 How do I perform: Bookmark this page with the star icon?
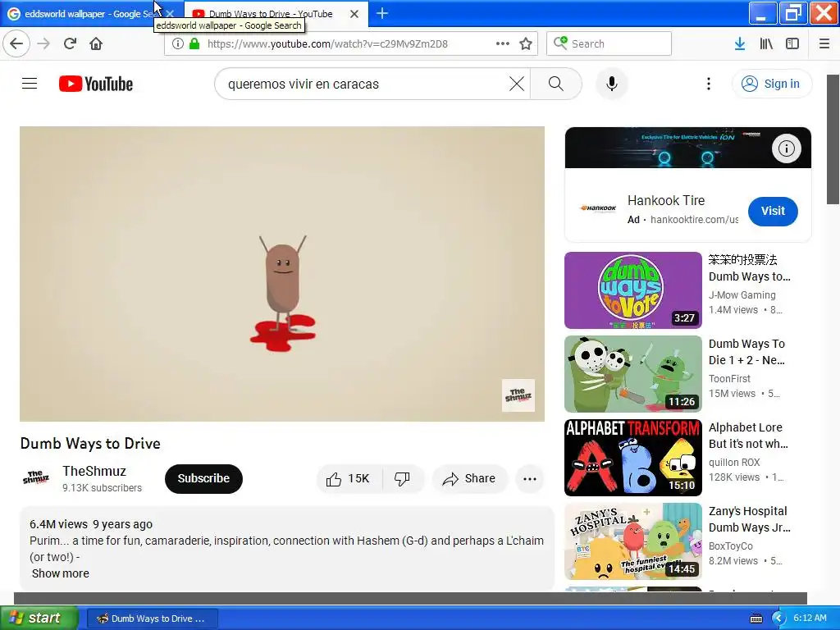pyautogui.click(x=526, y=43)
